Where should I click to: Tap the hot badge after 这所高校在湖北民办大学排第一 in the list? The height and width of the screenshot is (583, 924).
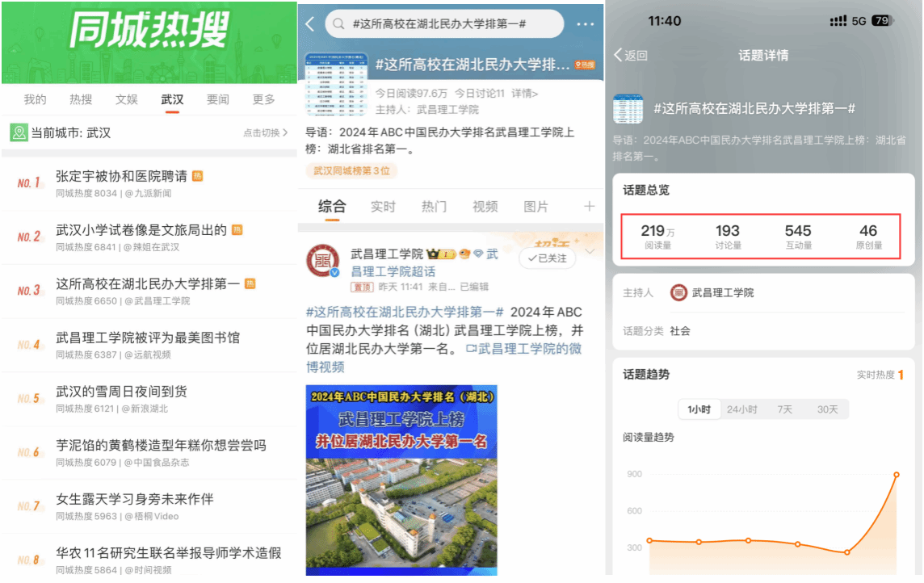[250, 284]
